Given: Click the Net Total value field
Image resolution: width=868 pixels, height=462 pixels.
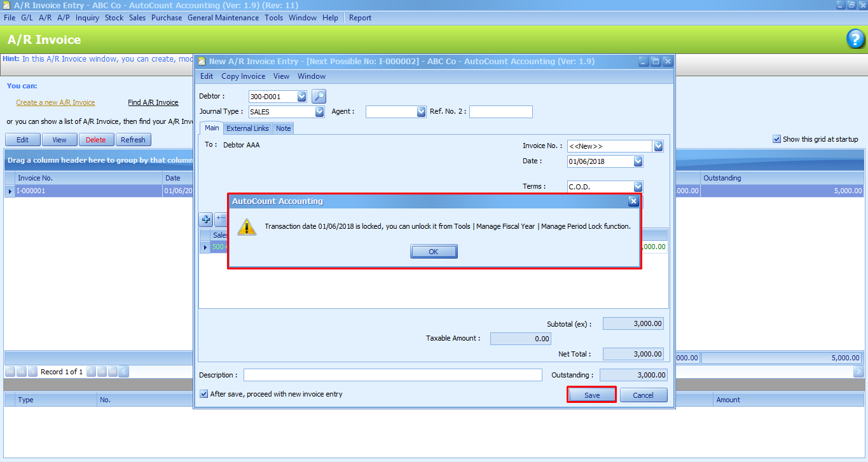Looking at the screenshot, I should tap(634, 354).
